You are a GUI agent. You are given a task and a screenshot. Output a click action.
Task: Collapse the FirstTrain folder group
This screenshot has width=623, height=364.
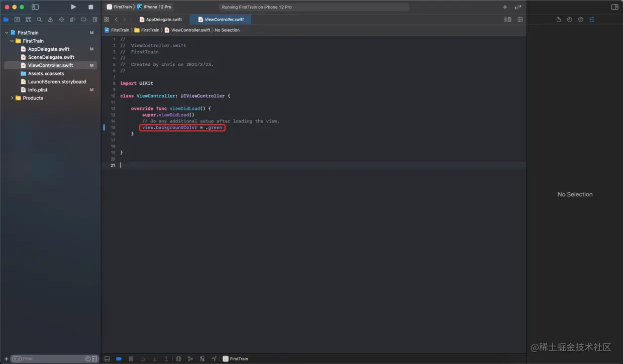(12, 41)
